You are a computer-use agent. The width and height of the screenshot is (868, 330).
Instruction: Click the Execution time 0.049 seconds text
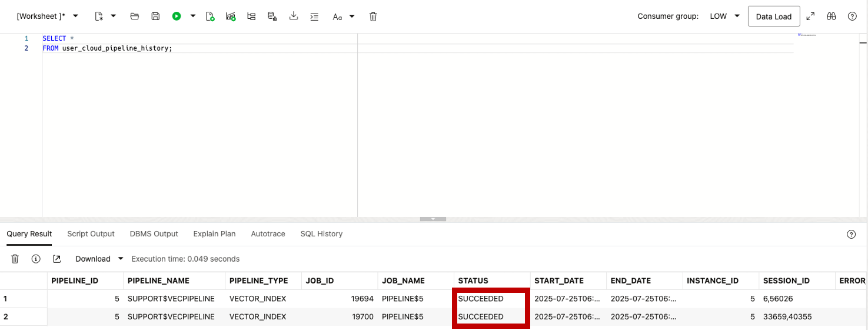tap(185, 259)
